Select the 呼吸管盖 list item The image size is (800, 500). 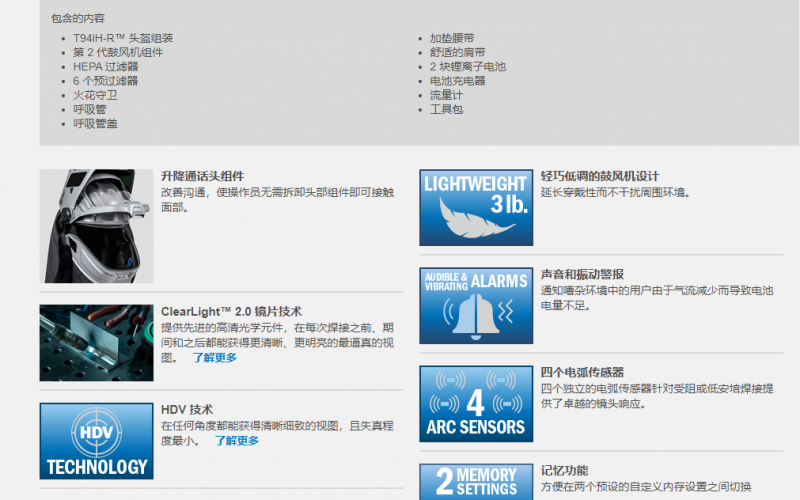click(x=95, y=124)
